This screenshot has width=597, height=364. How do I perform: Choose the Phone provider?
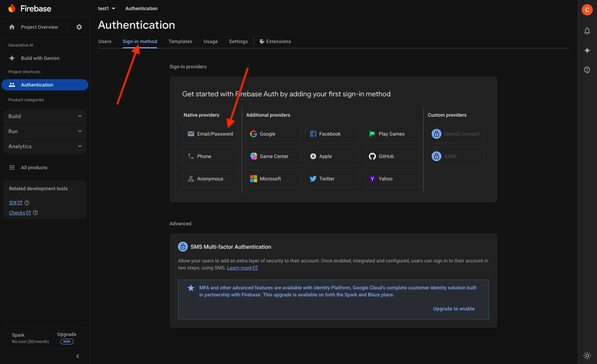click(211, 156)
